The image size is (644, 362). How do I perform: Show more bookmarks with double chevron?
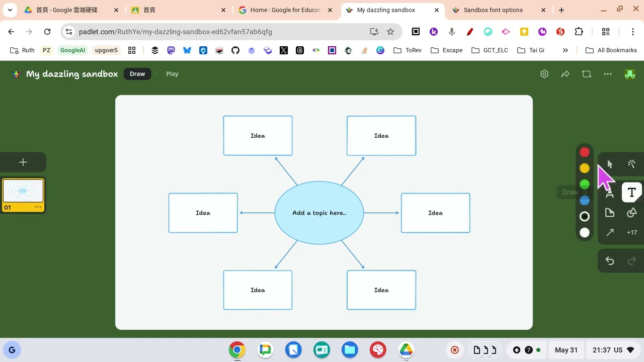coord(566,50)
